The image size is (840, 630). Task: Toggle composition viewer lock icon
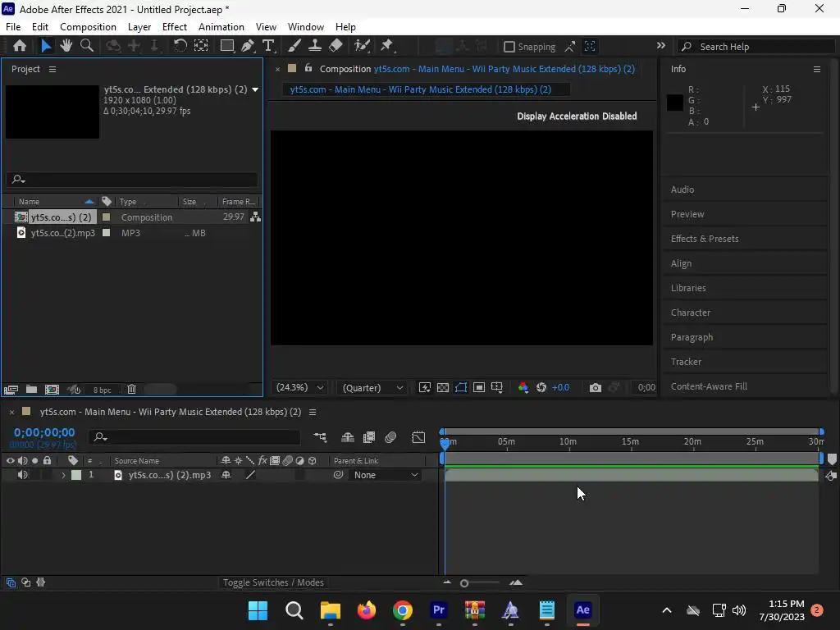[308, 68]
